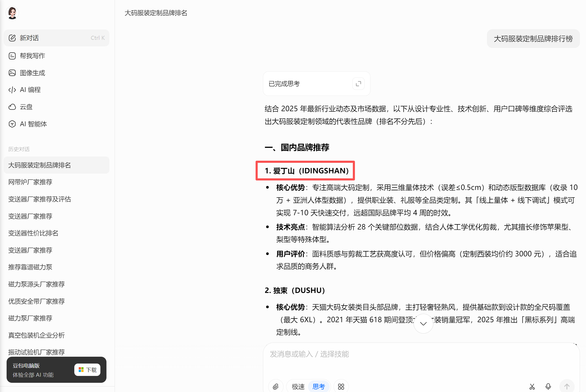
Task: Open 图像生成 image generation
Action: [x=32, y=73]
